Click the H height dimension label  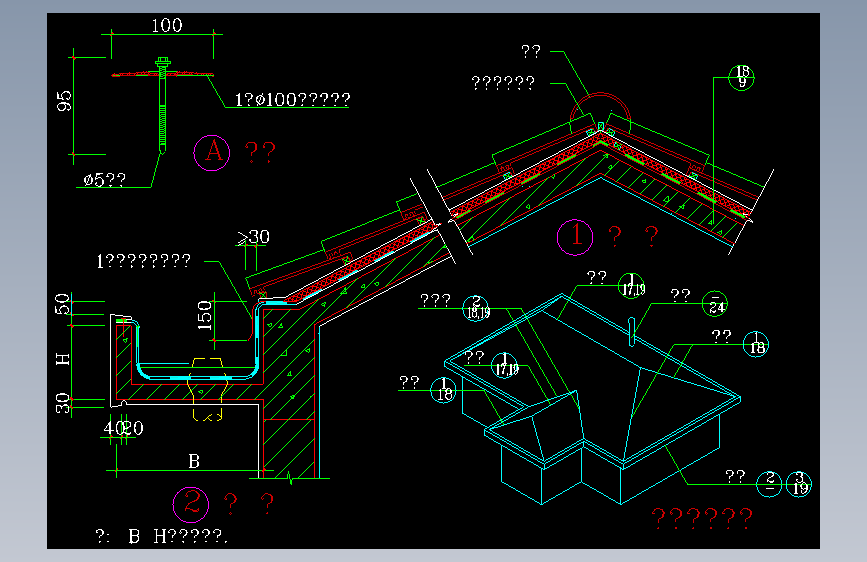tap(63, 360)
